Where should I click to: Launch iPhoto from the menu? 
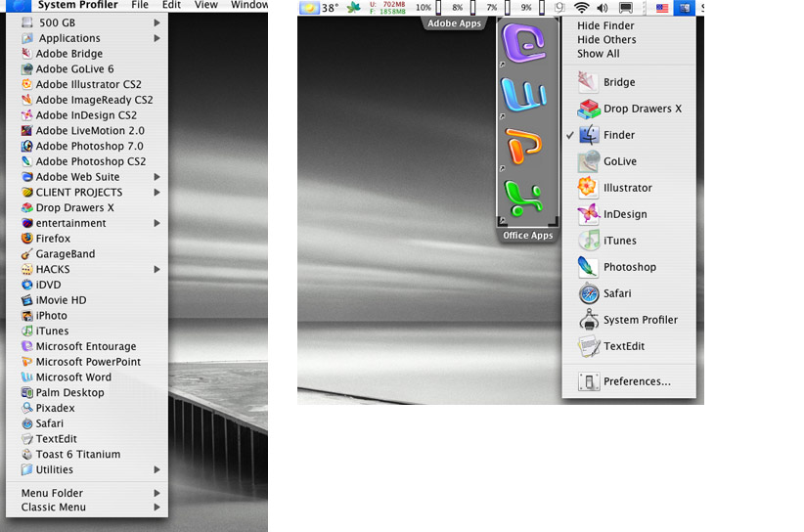click(x=87, y=315)
